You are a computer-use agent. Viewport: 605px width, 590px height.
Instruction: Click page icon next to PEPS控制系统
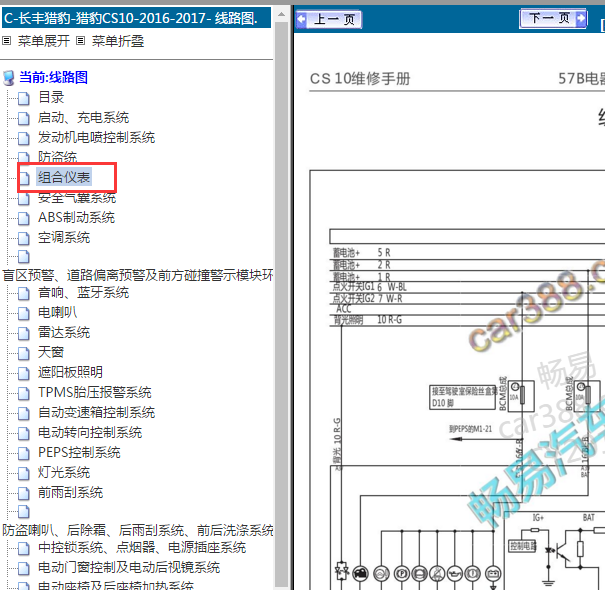tap(24, 453)
